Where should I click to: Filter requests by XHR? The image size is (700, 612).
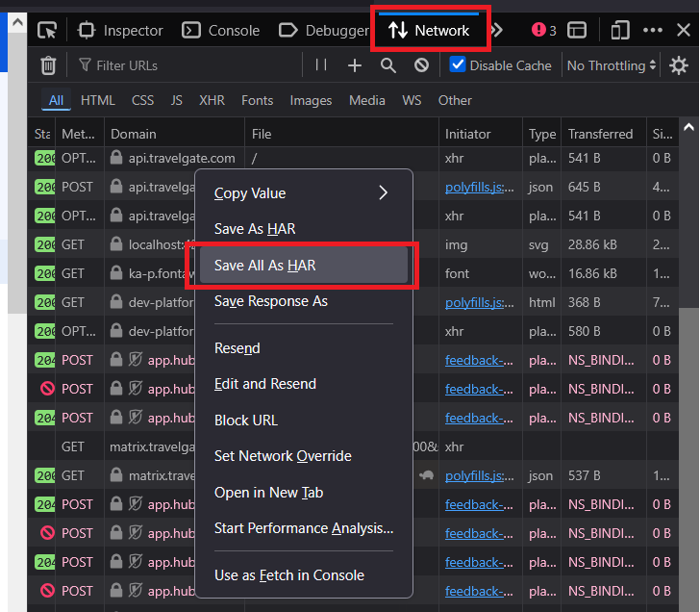click(212, 100)
